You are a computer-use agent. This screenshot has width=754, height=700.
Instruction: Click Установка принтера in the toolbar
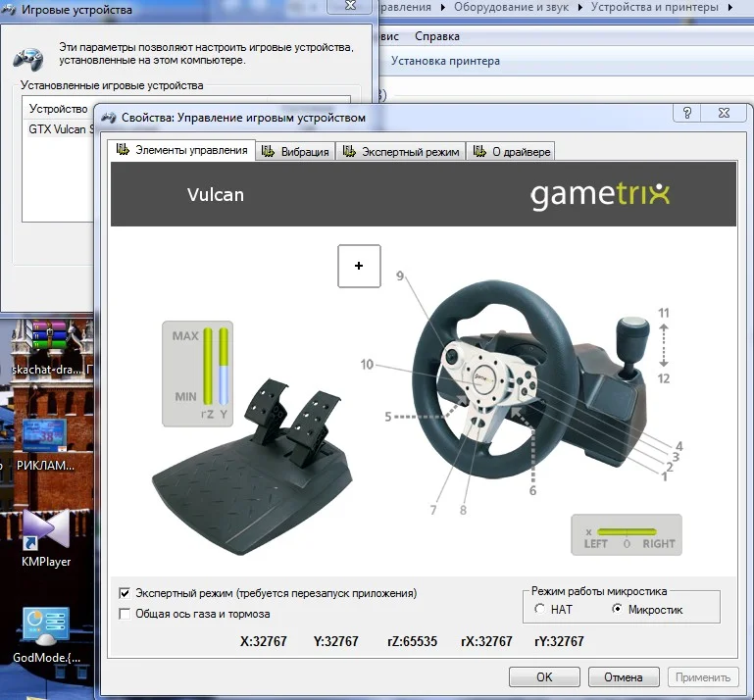click(445, 61)
